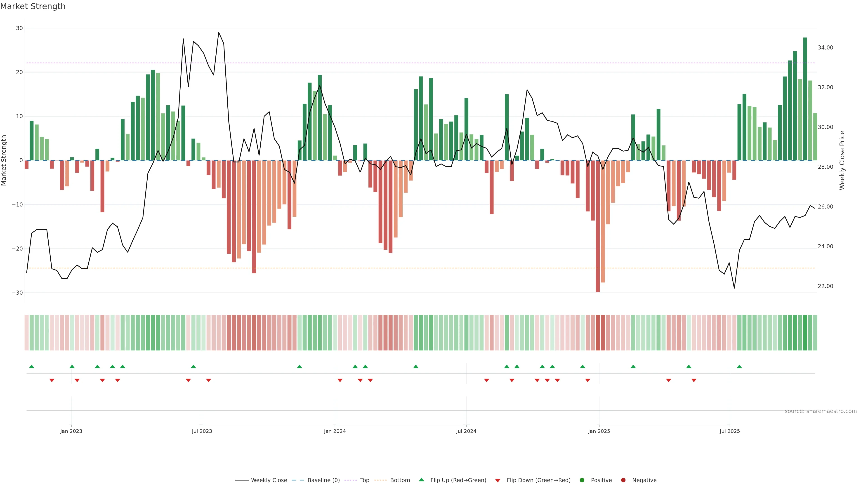Click the first red flip-down marker at far left
The image size is (868, 488).
(52, 380)
